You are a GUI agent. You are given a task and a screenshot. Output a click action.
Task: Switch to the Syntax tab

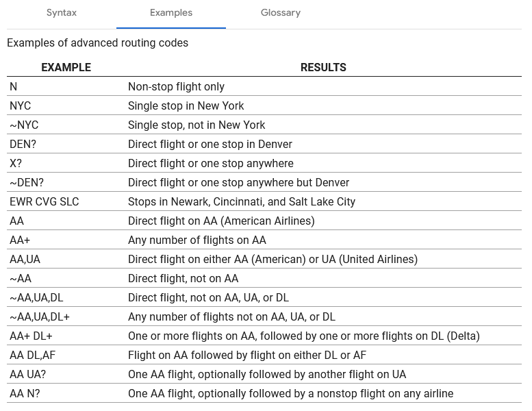tap(62, 13)
